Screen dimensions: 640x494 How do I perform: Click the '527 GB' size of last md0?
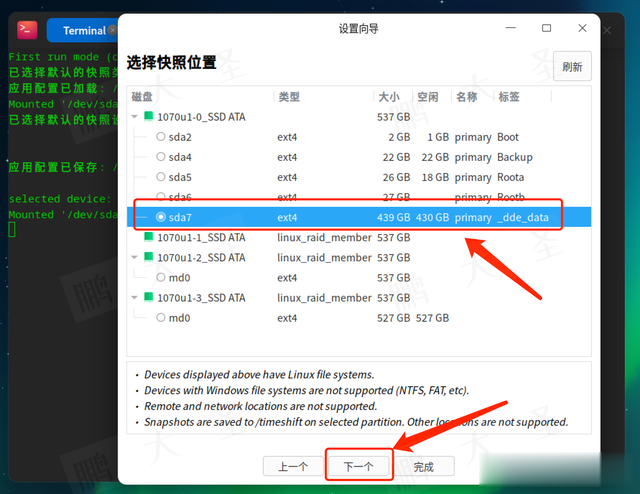tap(393, 318)
